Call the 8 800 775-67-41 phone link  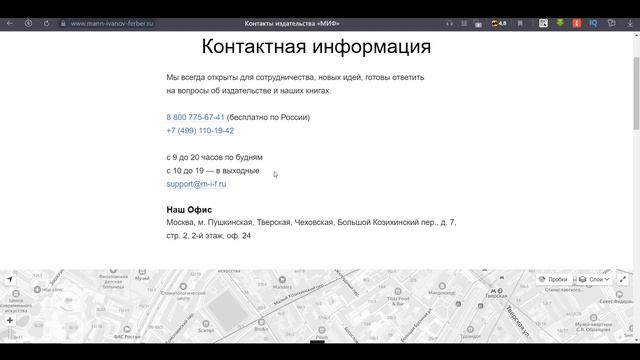click(195, 117)
